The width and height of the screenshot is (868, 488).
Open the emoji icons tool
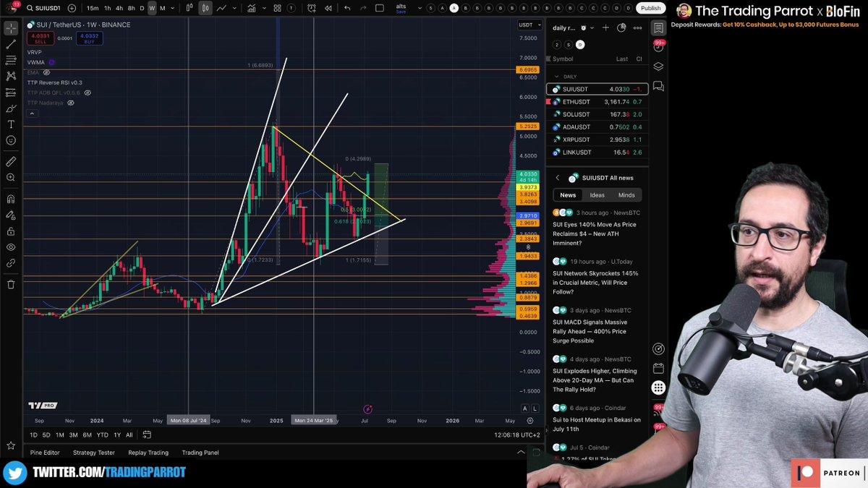(x=11, y=141)
